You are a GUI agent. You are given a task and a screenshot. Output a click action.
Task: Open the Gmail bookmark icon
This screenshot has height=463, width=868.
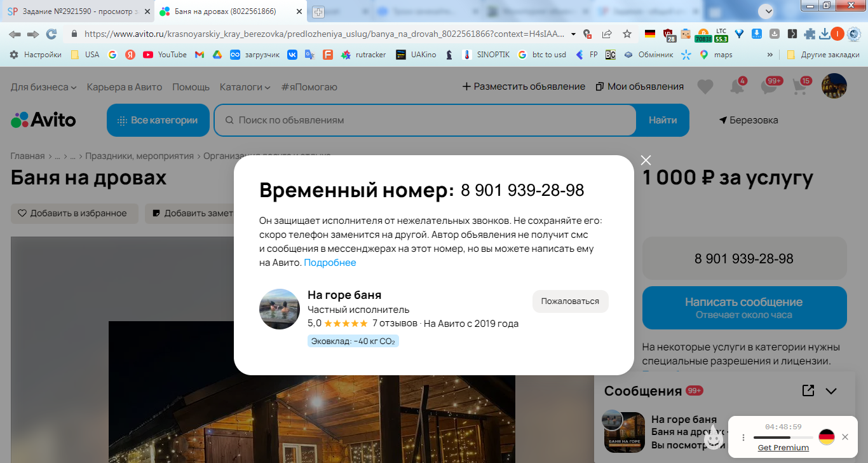(200, 55)
